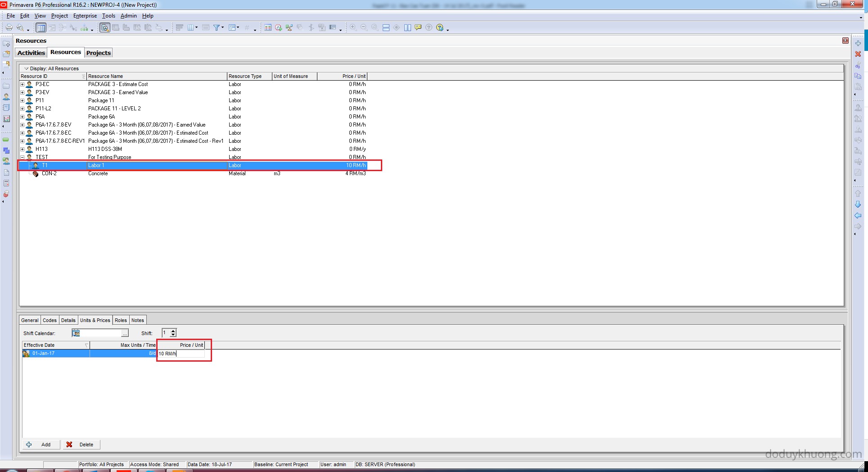The height and width of the screenshot is (472, 868).
Task: Open the Display: All Resources dropdown
Action: point(26,69)
